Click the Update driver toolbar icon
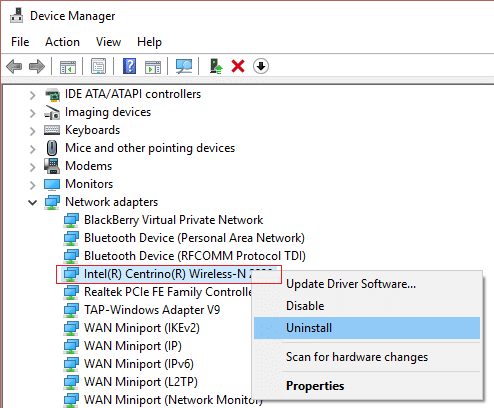 [216, 66]
